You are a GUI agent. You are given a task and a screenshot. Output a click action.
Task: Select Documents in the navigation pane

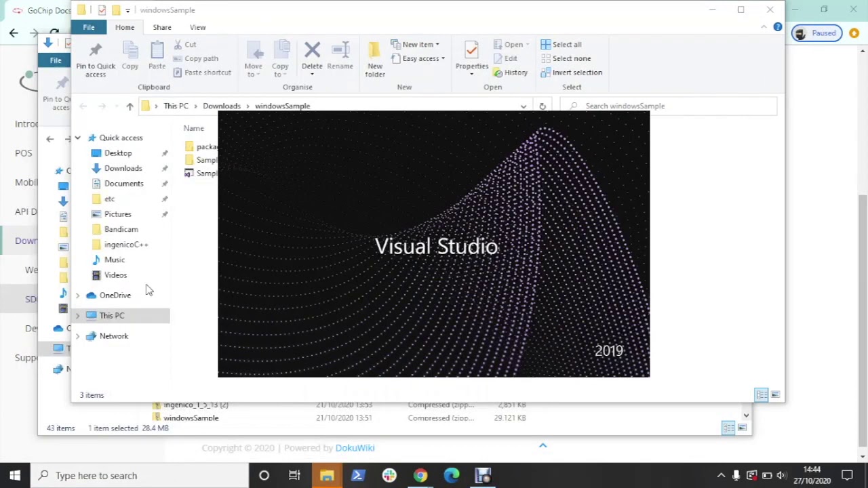coord(123,184)
